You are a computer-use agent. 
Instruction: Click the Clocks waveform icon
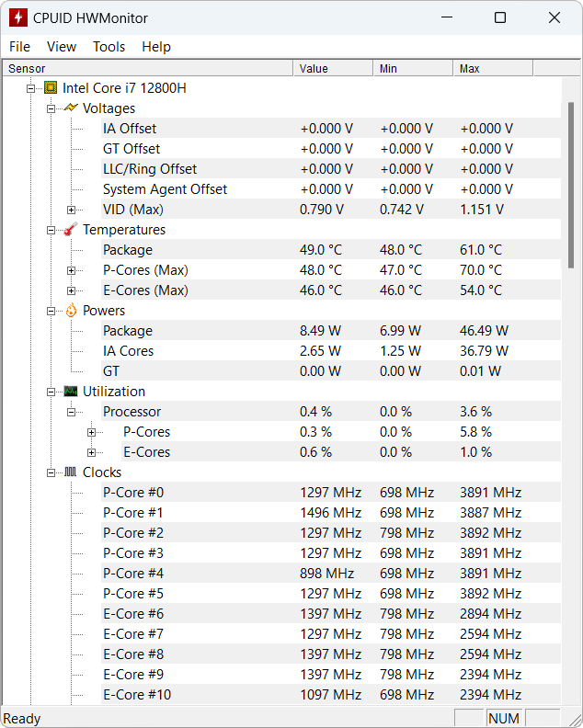pos(71,472)
